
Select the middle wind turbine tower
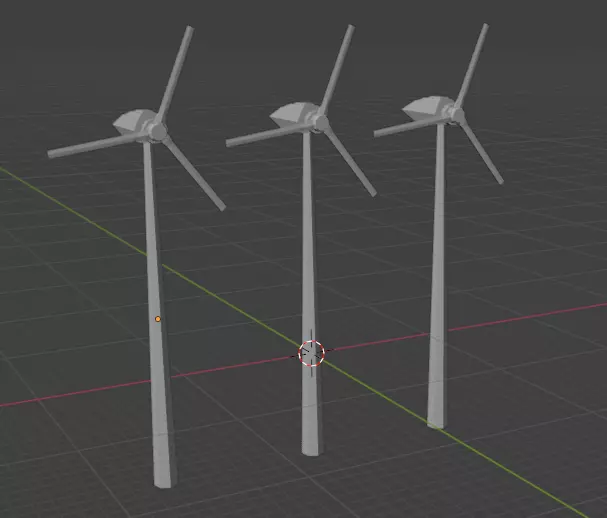click(310, 294)
